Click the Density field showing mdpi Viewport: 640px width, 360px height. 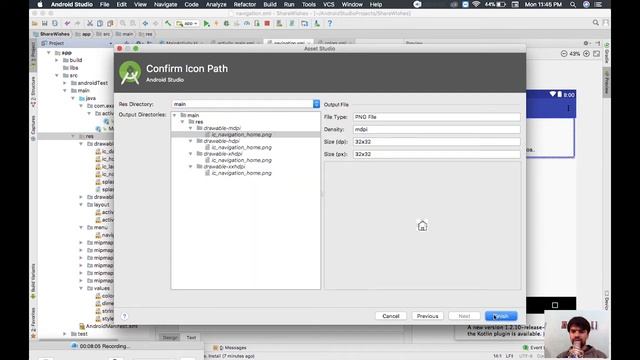tap(437, 129)
